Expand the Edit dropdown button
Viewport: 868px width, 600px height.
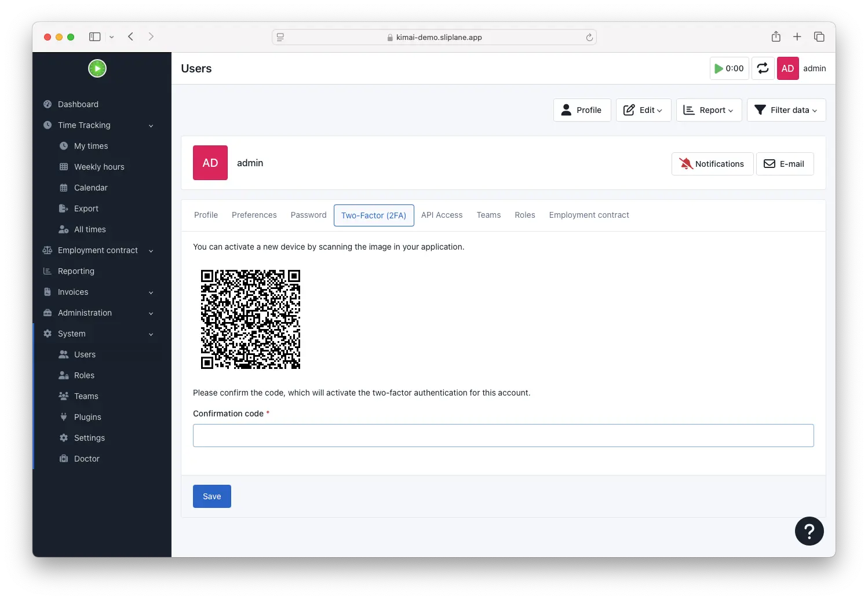[643, 110]
